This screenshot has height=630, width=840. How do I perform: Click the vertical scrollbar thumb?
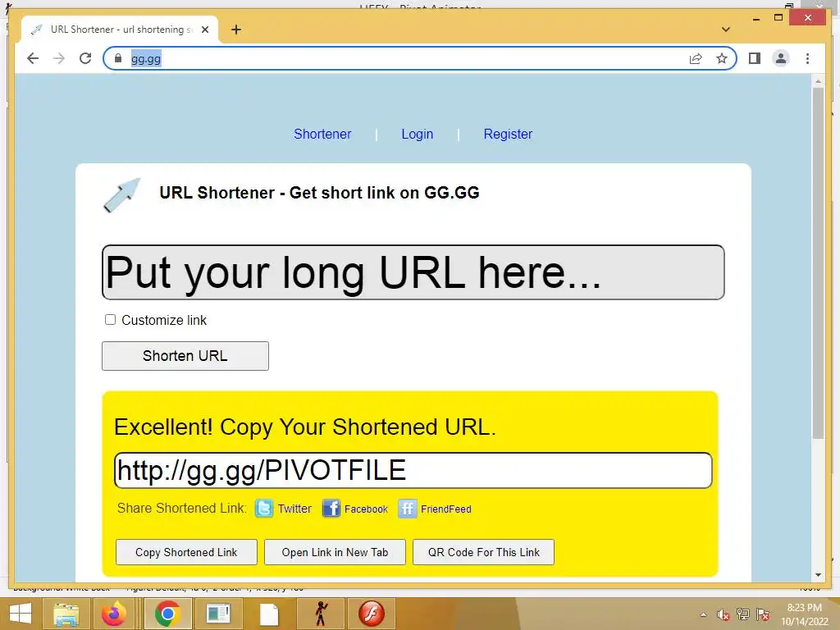818,263
